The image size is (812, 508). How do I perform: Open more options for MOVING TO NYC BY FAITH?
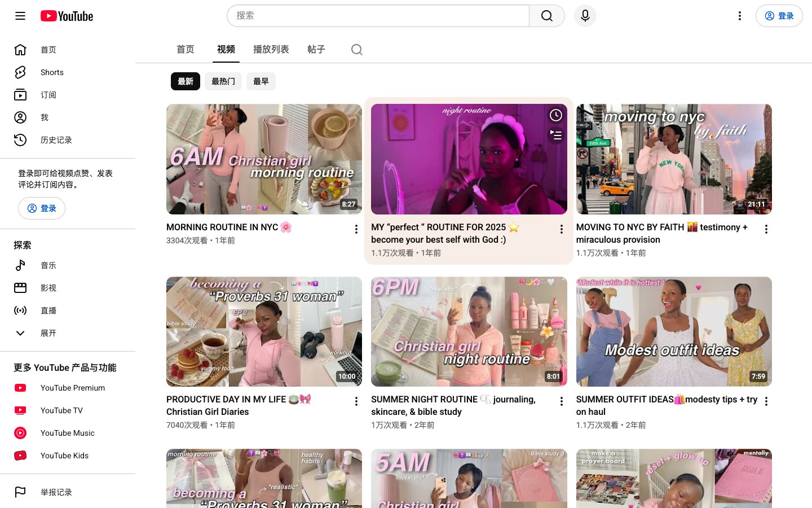tap(766, 229)
